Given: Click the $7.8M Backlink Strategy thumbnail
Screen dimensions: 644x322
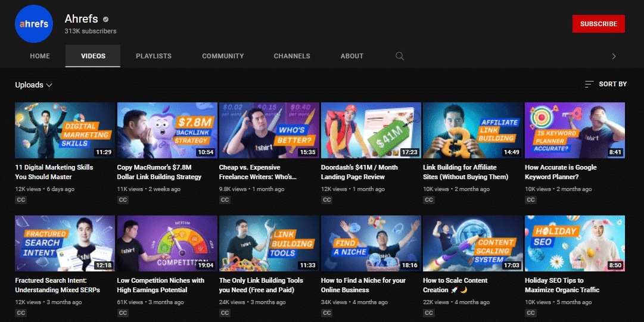Looking at the screenshot, I should (x=167, y=130).
